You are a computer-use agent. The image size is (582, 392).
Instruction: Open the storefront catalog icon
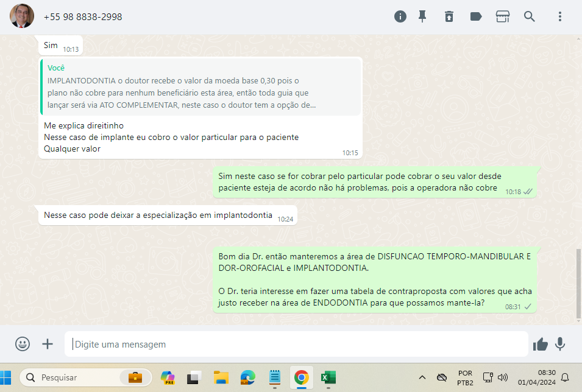(503, 16)
